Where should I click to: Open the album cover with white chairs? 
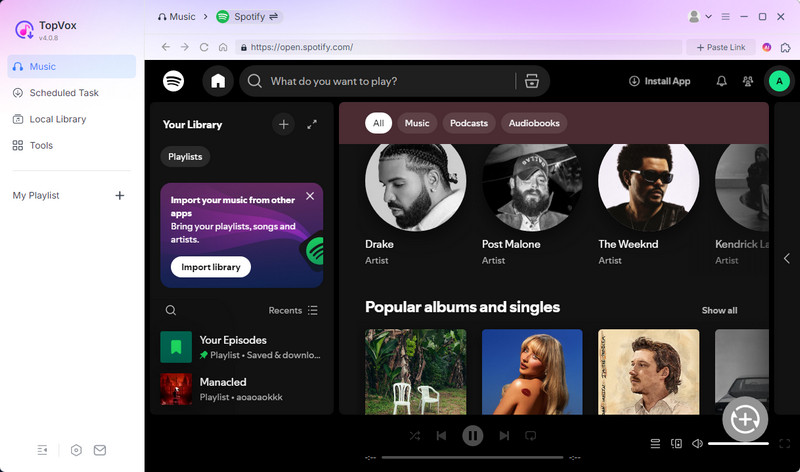(415, 371)
